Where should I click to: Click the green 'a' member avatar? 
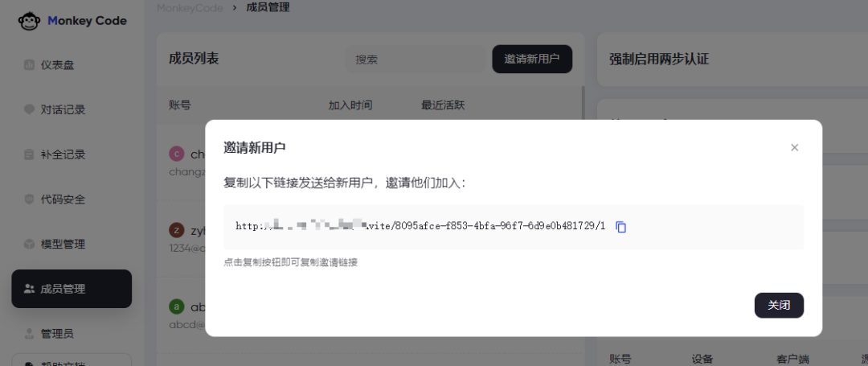[176, 306]
